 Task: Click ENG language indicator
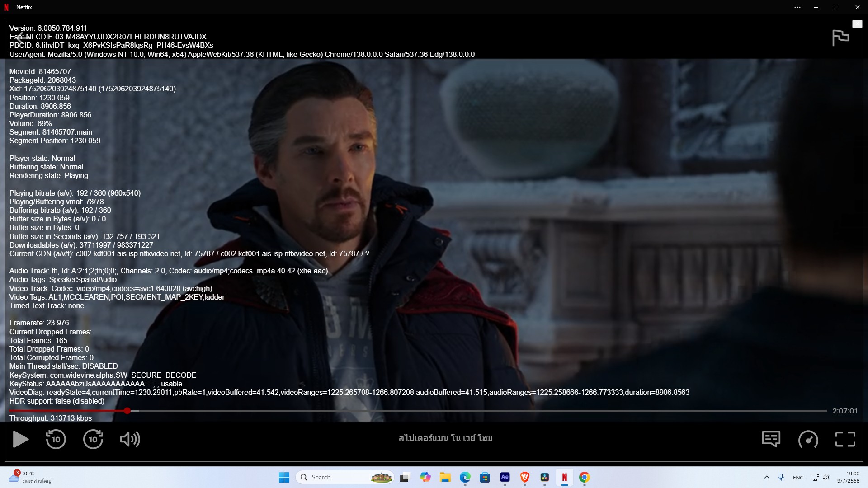click(798, 477)
